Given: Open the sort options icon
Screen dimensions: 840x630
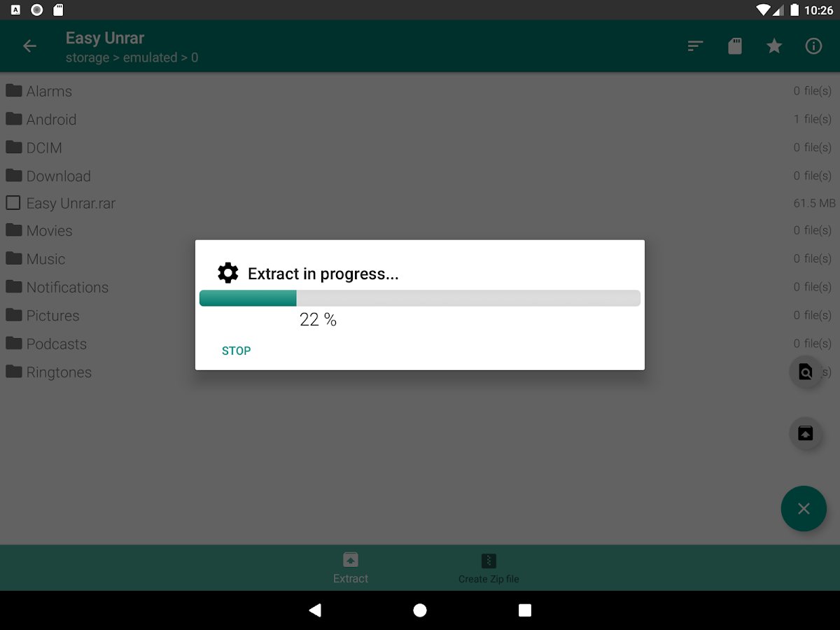Looking at the screenshot, I should tap(695, 46).
